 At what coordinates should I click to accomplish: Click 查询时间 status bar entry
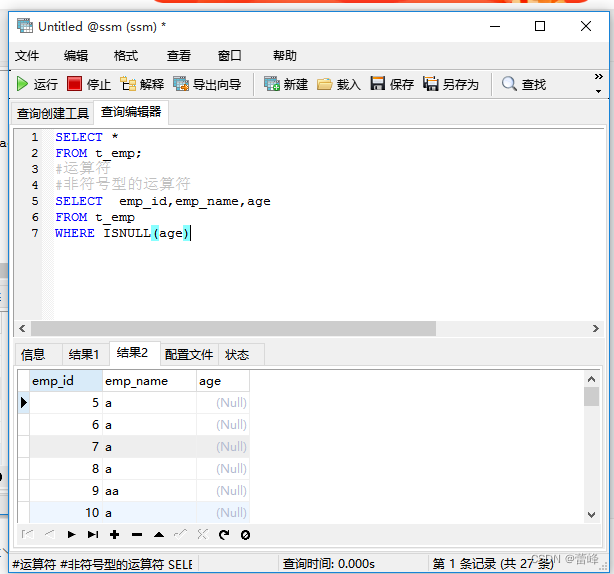click(329, 564)
